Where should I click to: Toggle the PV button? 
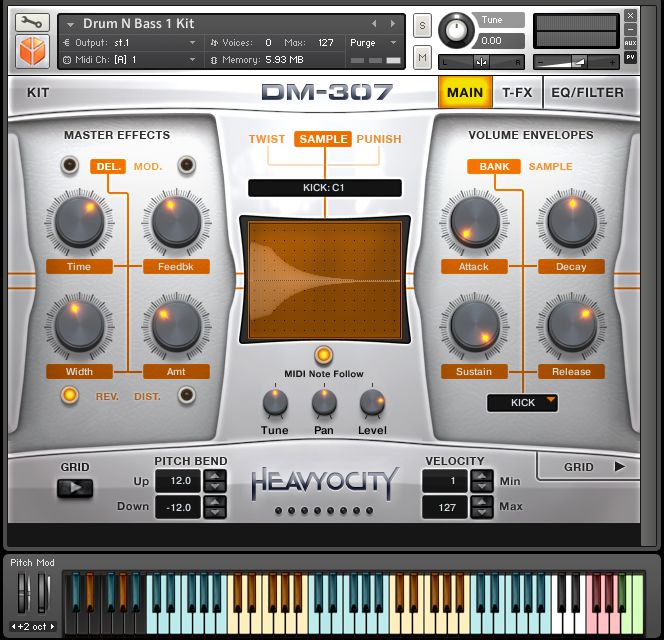(630, 57)
